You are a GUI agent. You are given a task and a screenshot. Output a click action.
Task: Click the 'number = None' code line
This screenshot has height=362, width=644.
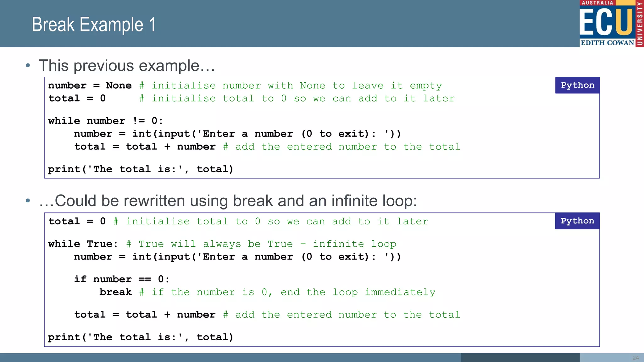(245, 85)
